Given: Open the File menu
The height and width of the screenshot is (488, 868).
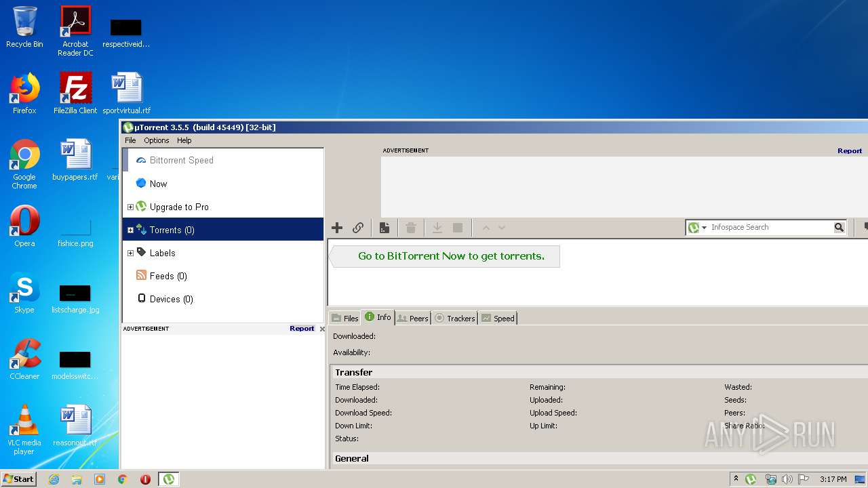Looking at the screenshot, I should tap(130, 140).
